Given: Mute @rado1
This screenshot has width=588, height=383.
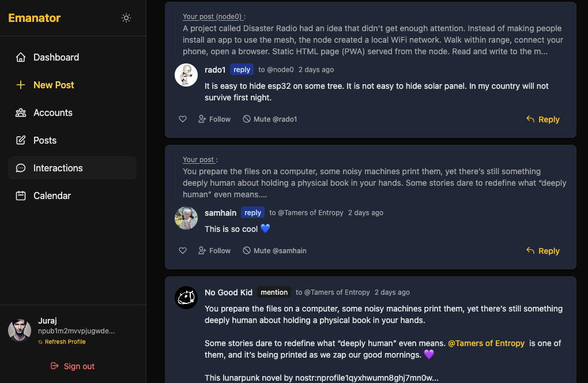Looking at the screenshot, I should point(270,119).
